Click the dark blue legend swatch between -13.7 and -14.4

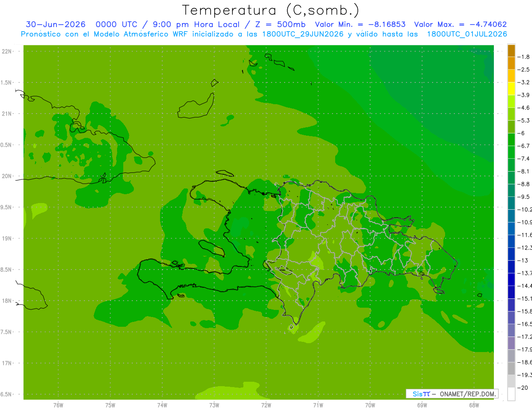(511, 279)
